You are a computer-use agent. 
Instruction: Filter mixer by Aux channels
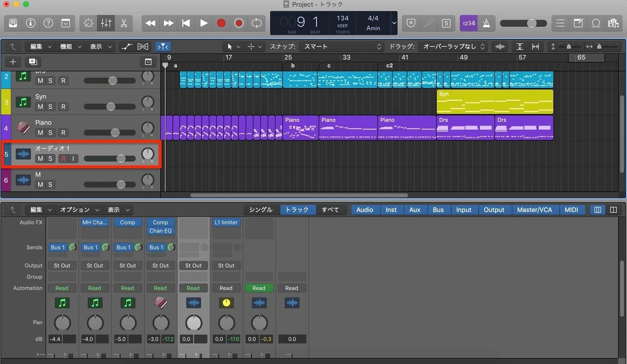tap(415, 209)
